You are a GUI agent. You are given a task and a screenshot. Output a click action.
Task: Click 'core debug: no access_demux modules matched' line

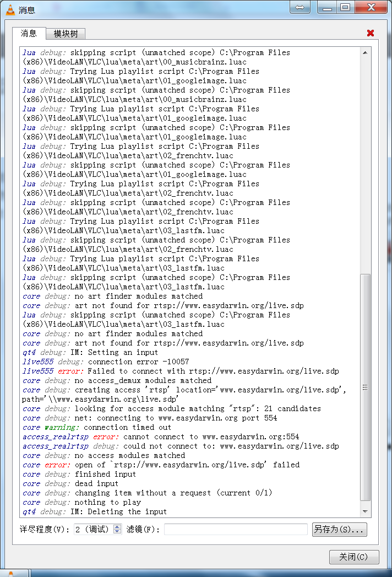point(117,381)
